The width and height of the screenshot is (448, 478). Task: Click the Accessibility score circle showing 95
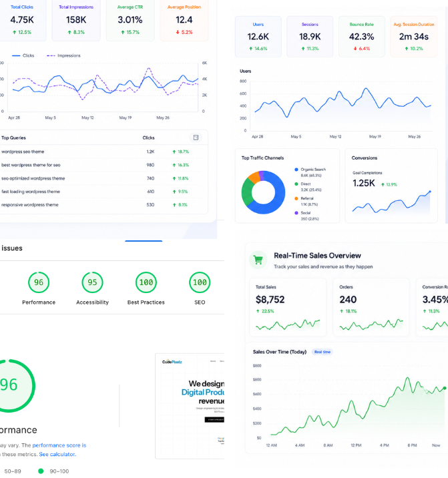(x=92, y=282)
